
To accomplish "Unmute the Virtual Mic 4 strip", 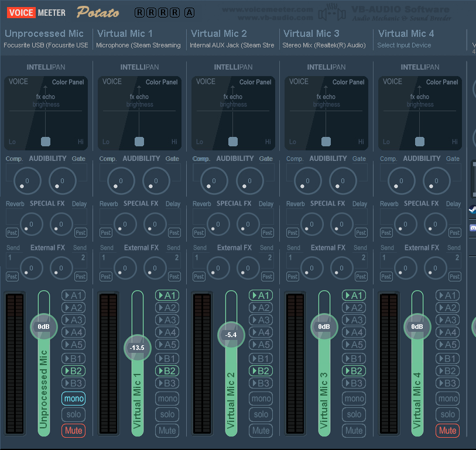I will pyautogui.click(x=447, y=431).
